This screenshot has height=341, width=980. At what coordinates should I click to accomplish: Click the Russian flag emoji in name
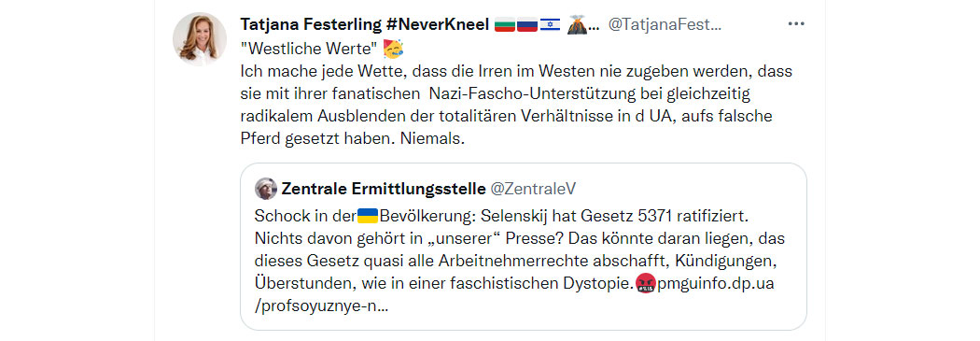[527, 25]
